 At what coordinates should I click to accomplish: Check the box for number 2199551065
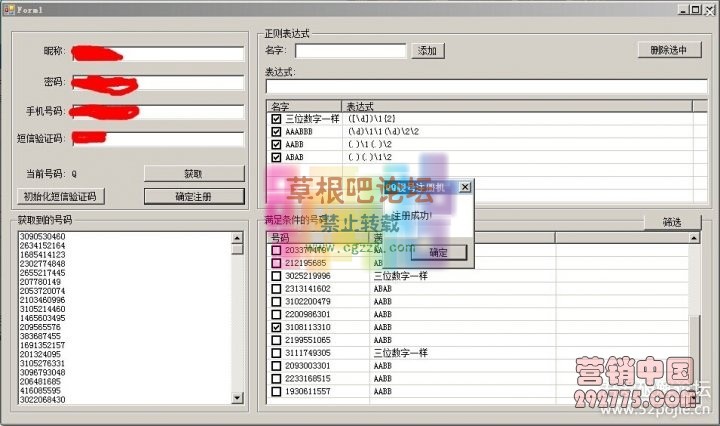pyautogui.click(x=276, y=340)
